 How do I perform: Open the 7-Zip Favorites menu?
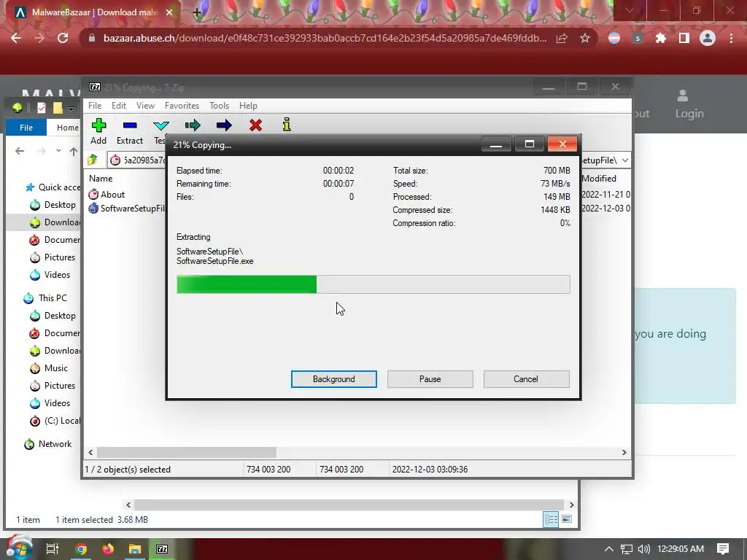tap(182, 106)
